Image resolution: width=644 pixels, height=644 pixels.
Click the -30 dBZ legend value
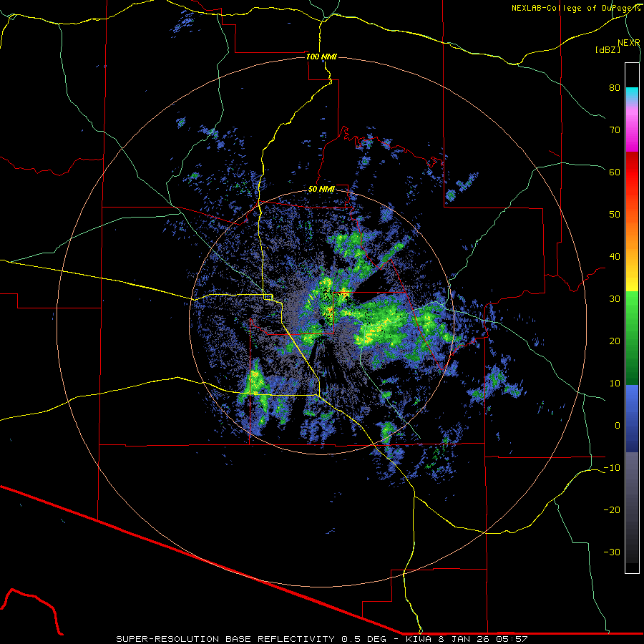coord(612,552)
